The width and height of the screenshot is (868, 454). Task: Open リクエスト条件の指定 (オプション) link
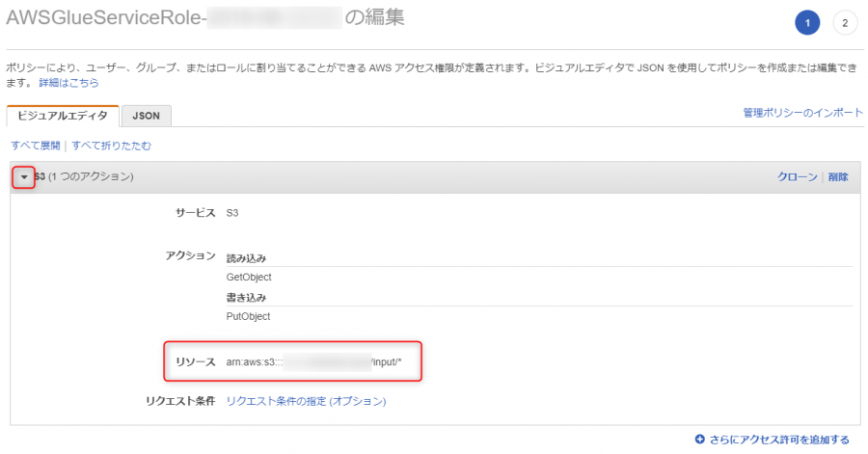306,401
